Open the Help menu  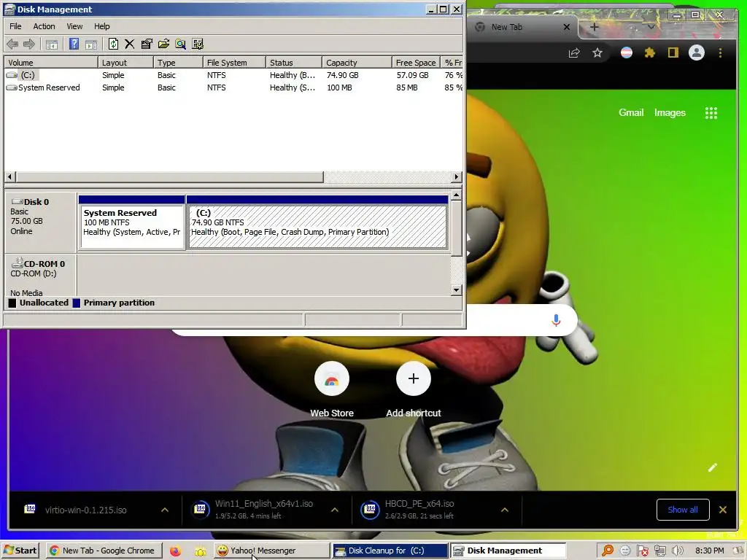point(101,26)
